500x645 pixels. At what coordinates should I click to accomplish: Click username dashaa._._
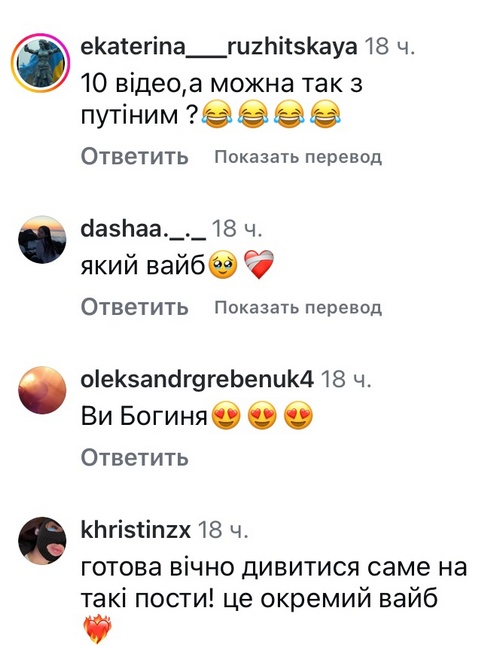(x=144, y=228)
